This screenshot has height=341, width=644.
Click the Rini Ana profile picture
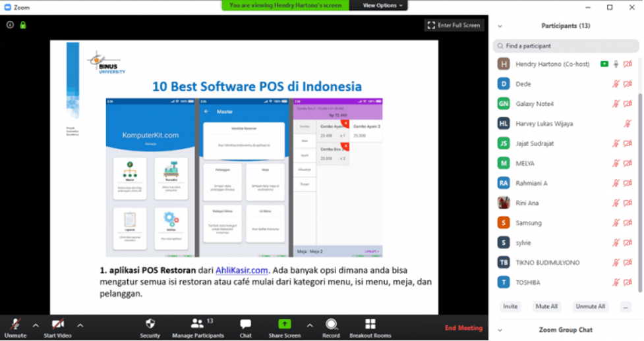click(504, 203)
